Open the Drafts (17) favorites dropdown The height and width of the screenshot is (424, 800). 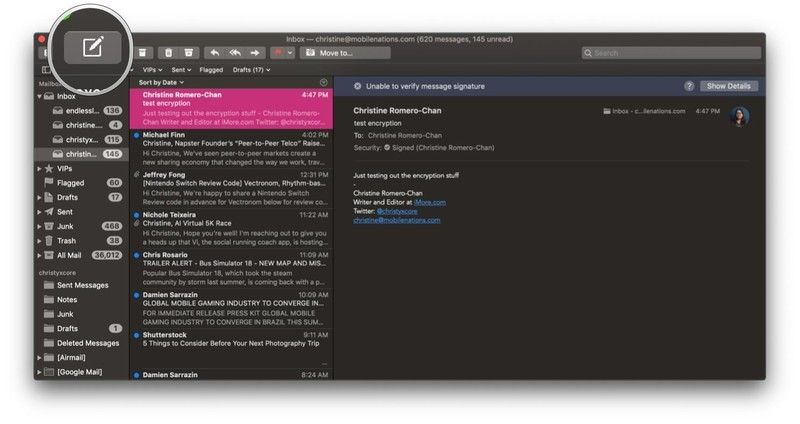251,70
